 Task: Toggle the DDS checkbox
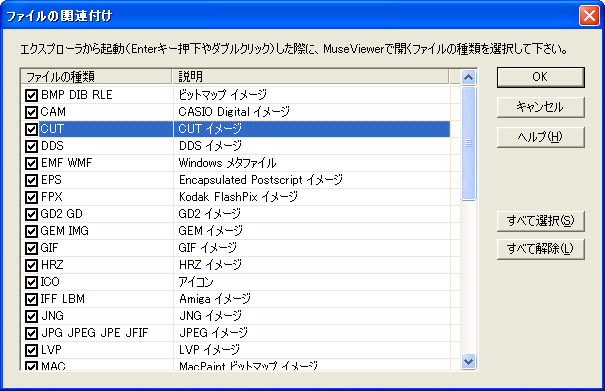[31, 146]
